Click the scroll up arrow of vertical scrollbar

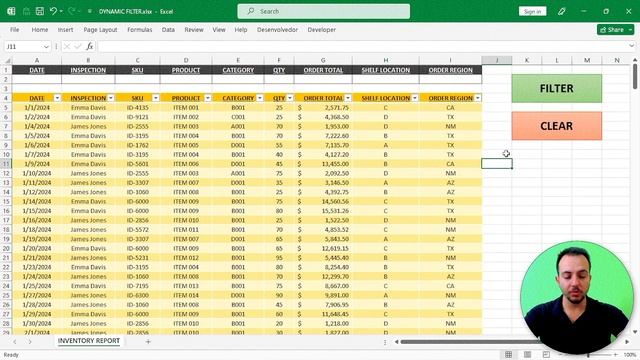[x=635, y=60]
